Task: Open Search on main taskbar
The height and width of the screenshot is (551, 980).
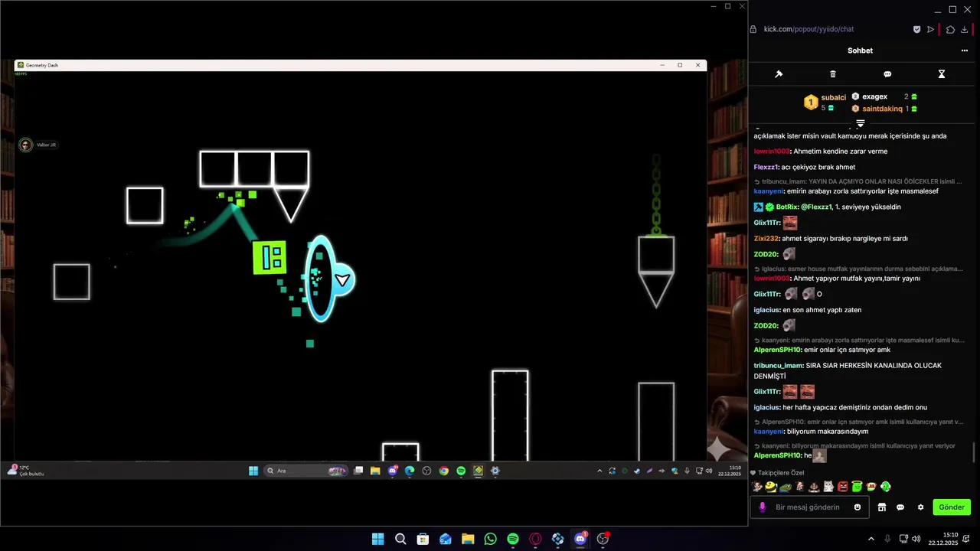Action: 400,539
